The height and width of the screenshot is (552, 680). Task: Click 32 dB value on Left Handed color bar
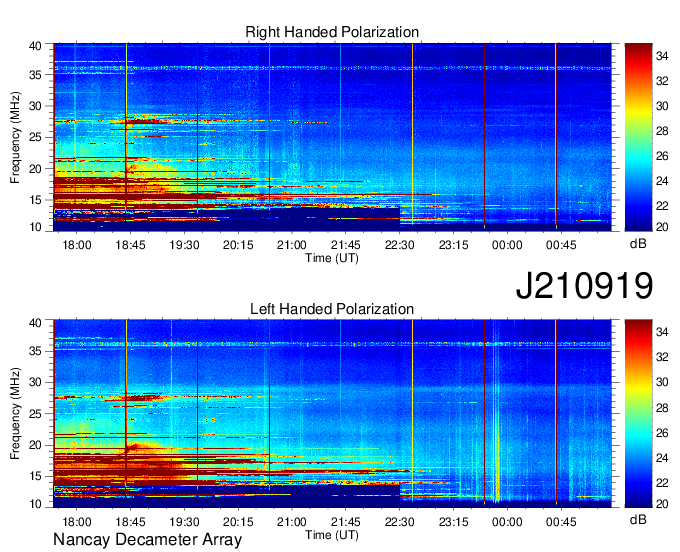(662, 357)
